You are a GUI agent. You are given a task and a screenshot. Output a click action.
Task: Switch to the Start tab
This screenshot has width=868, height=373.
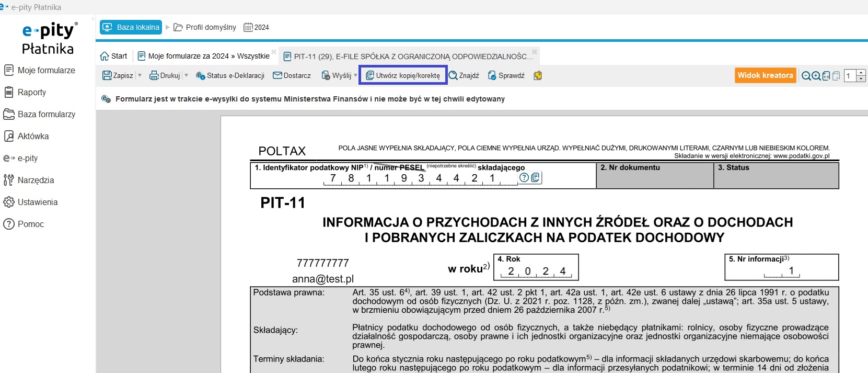coord(113,56)
